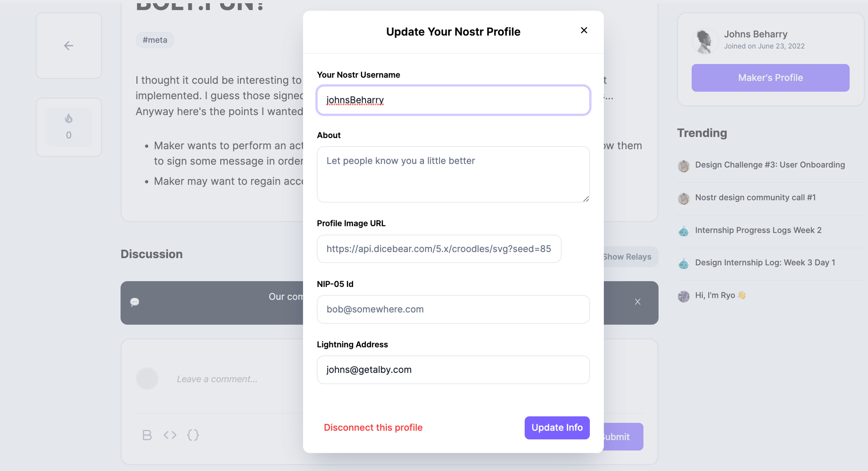Edit the Lightning Address field
The width and height of the screenshot is (868, 471).
[x=453, y=370]
